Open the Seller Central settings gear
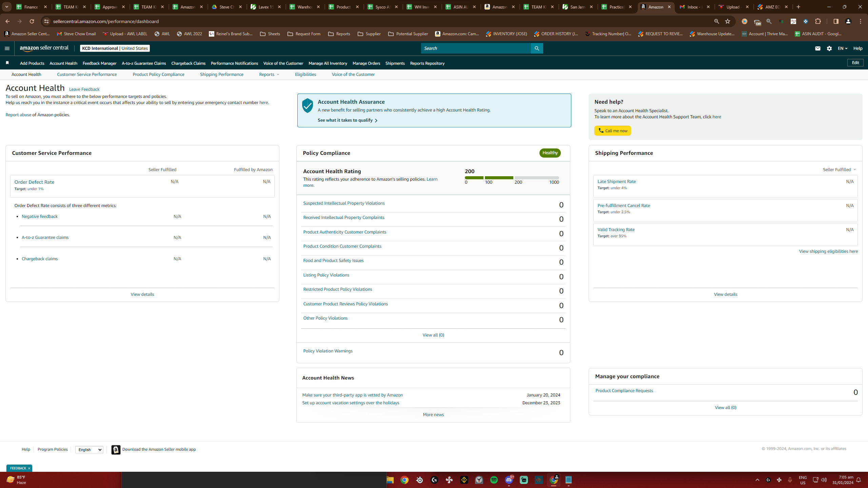Viewport: 868px width, 488px height. pos(829,48)
